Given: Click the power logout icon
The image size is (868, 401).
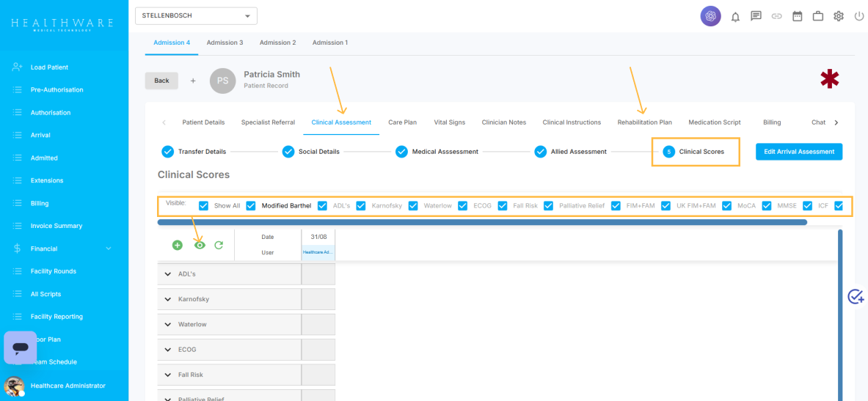Looking at the screenshot, I should click(859, 16).
